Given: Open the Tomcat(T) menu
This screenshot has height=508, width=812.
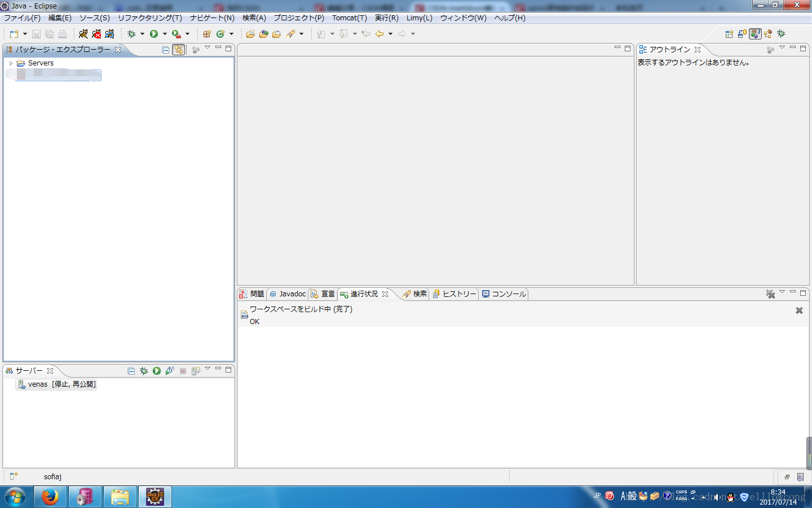Looking at the screenshot, I should (x=350, y=18).
